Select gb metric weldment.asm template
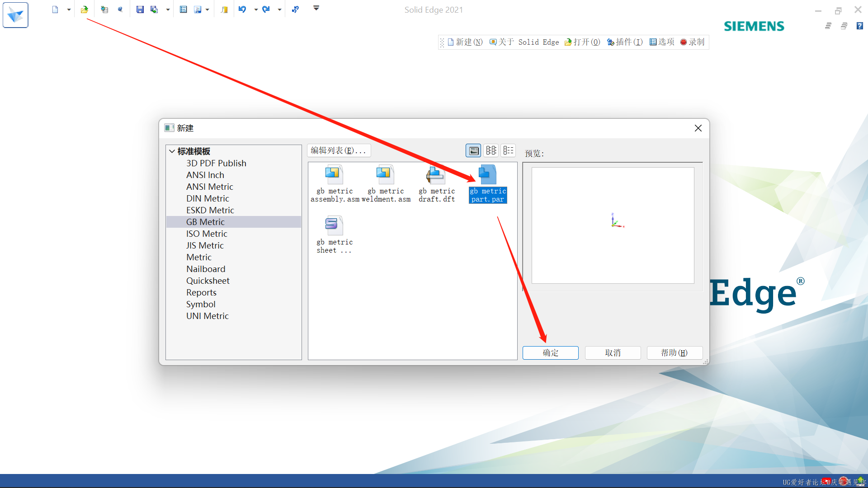Screen dimensions: 868x488 (x=386, y=184)
